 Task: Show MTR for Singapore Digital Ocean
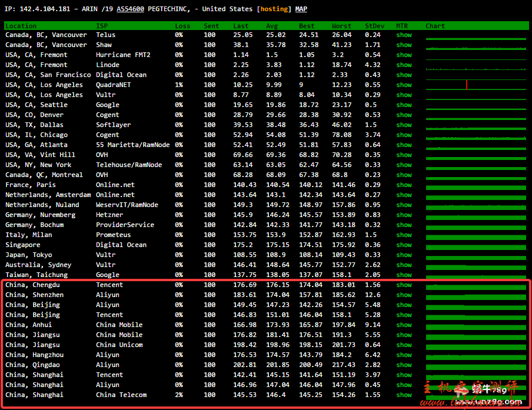point(404,245)
